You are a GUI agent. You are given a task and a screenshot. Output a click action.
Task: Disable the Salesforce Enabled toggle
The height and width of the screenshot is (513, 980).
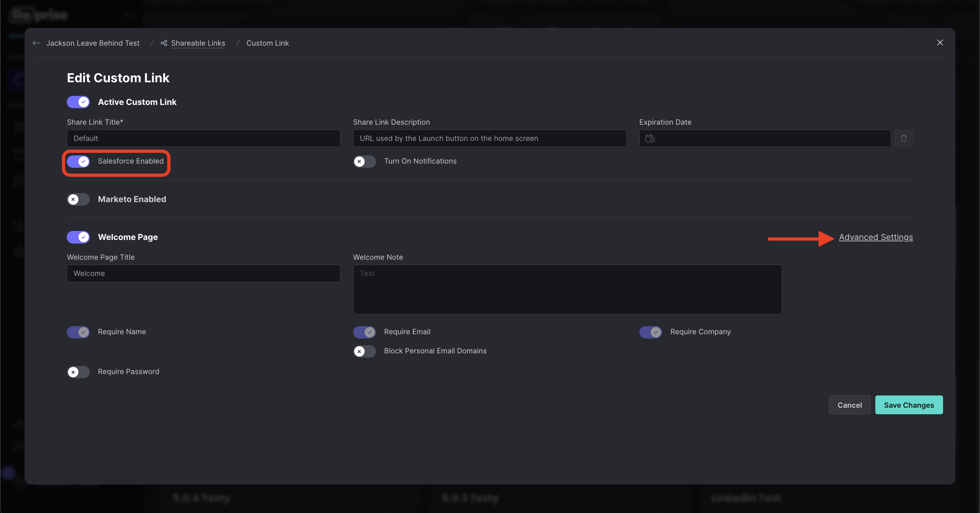pos(78,161)
